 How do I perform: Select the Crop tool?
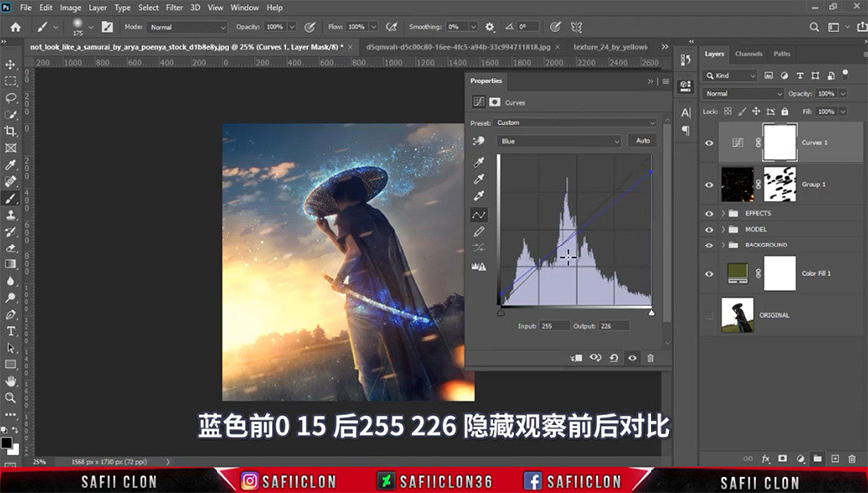point(10,131)
